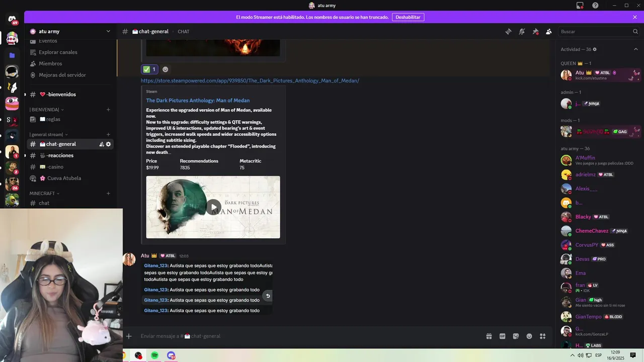Collapse the Actividad section chevron
644x362 pixels.
tap(635, 49)
